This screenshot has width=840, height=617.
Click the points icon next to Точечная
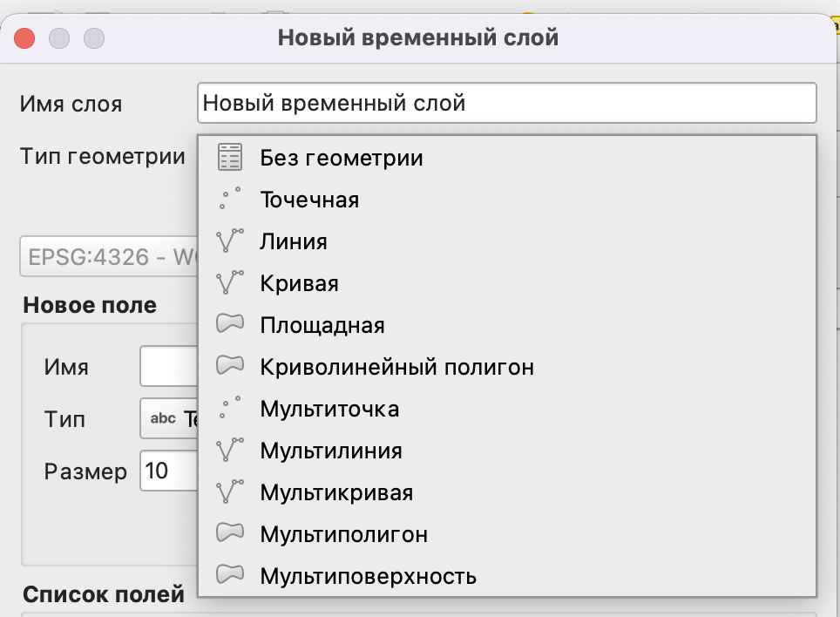coord(229,200)
